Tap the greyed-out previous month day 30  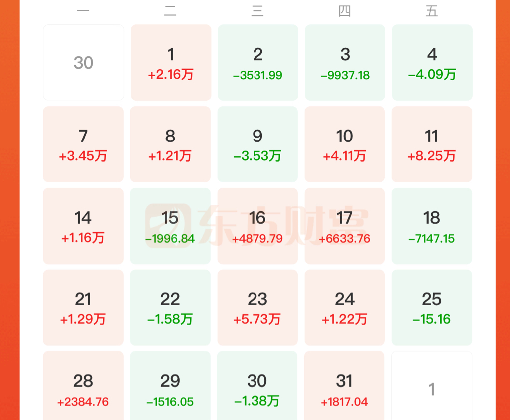click(83, 62)
